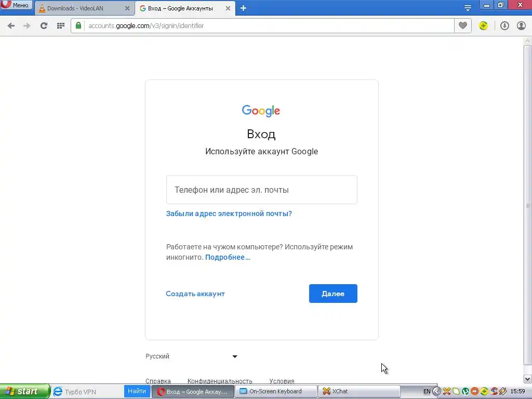Open the user profile icon in toolbar
This screenshot has height=399, width=532.
pyautogui.click(x=521, y=25)
